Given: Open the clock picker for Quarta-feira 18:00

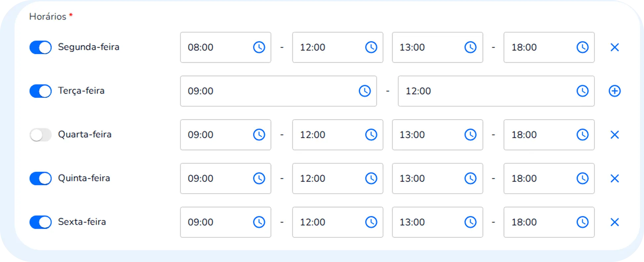Looking at the screenshot, I should [583, 135].
